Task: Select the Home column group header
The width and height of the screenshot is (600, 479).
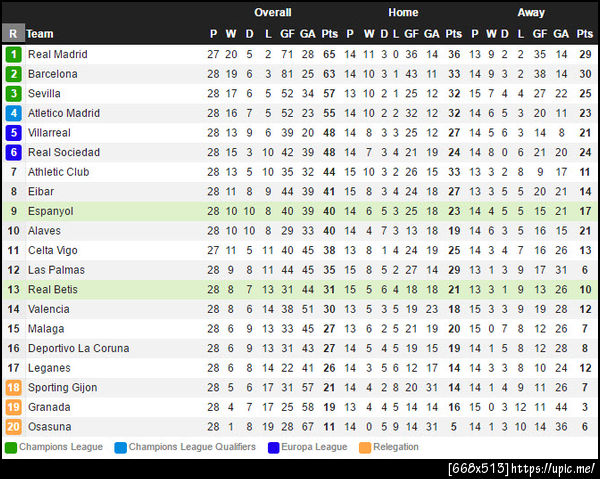Action: (x=403, y=13)
